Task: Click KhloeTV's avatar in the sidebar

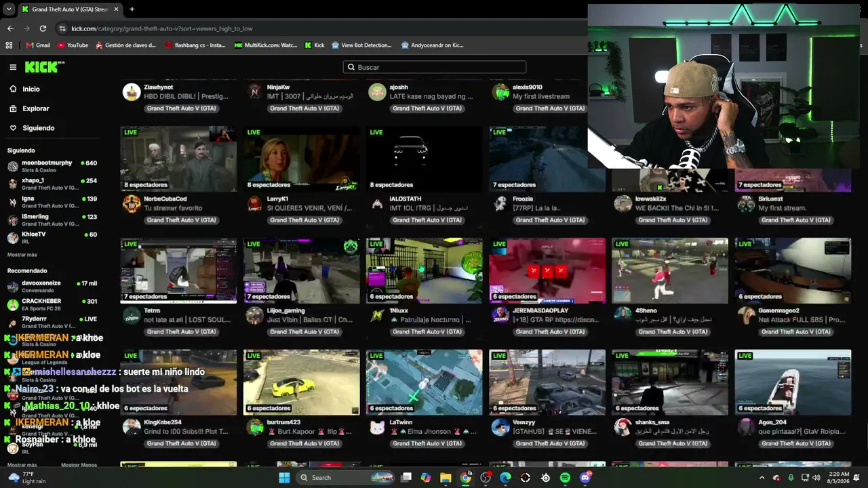Action: [x=12, y=237]
